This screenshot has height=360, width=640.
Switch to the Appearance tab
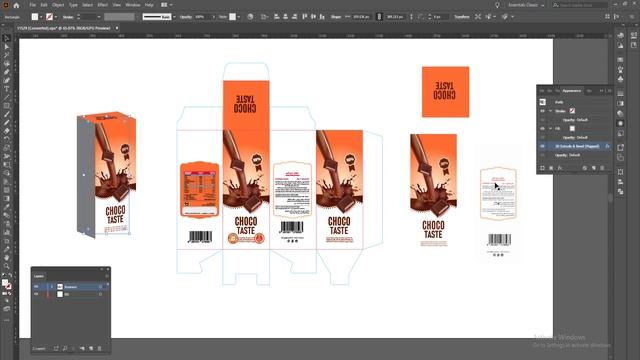click(x=571, y=91)
